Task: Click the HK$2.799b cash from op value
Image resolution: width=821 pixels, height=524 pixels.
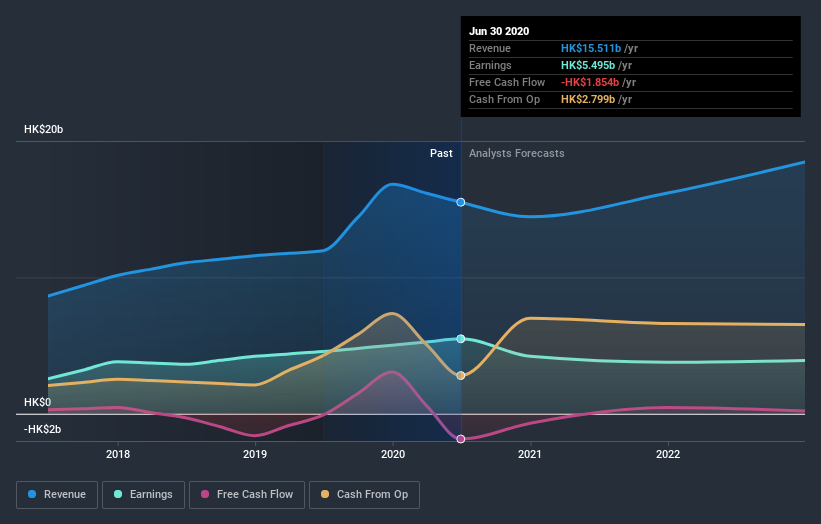Action: (588, 99)
